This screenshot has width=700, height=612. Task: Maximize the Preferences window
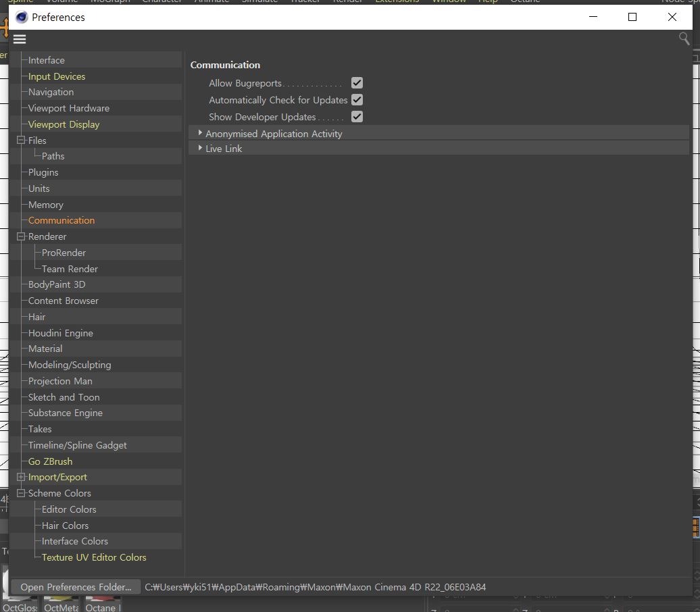[x=632, y=17]
